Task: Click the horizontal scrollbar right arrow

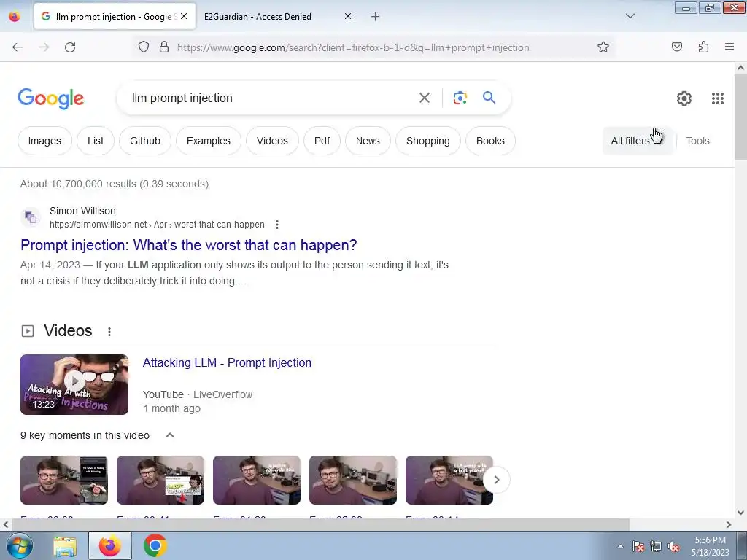Action: (729, 525)
